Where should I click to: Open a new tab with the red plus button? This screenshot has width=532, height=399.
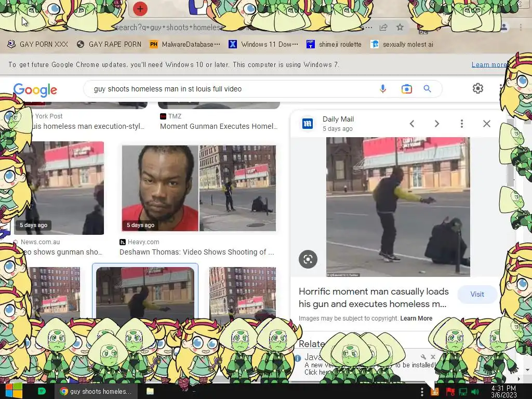[140, 9]
